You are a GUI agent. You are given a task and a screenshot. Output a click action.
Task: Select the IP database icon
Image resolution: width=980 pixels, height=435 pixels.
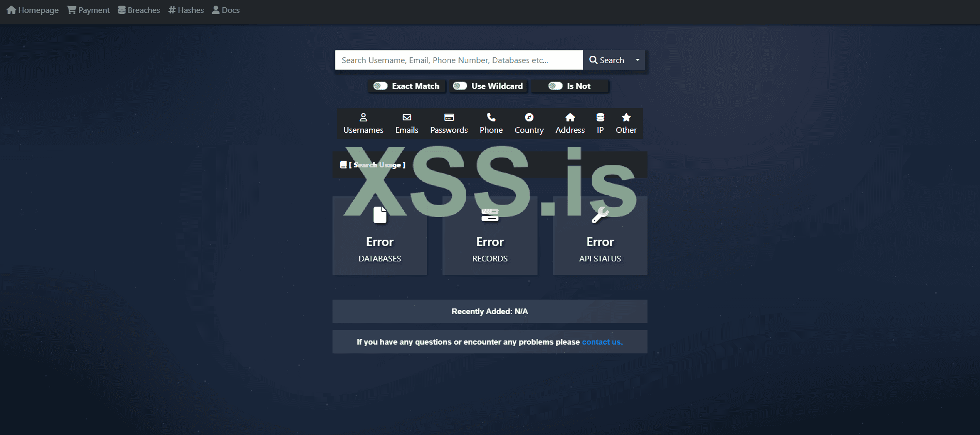point(600,117)
